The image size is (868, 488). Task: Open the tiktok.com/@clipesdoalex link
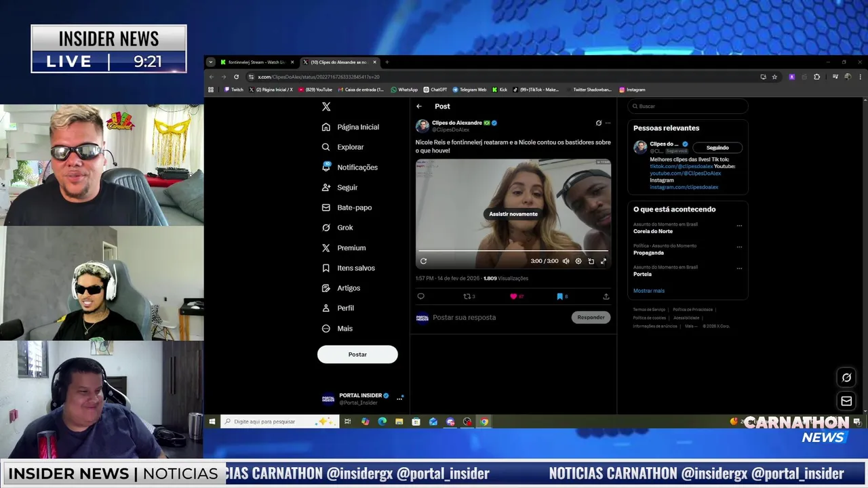[x=681, y=166]
